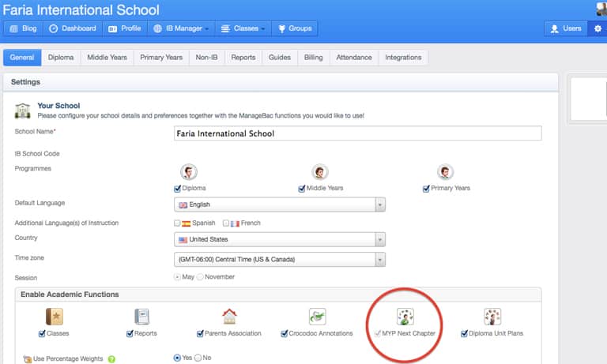Image resolution: width=607 pixels, height=364 pixels.
Task: Switch to the Diploma tab
Action: [x=61, y=58]
